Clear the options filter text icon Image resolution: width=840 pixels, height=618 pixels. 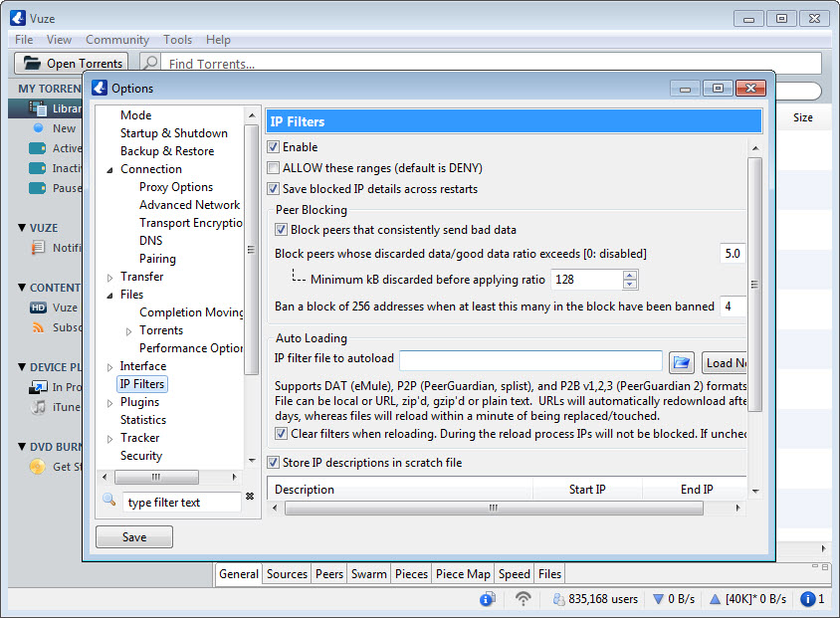250,496
